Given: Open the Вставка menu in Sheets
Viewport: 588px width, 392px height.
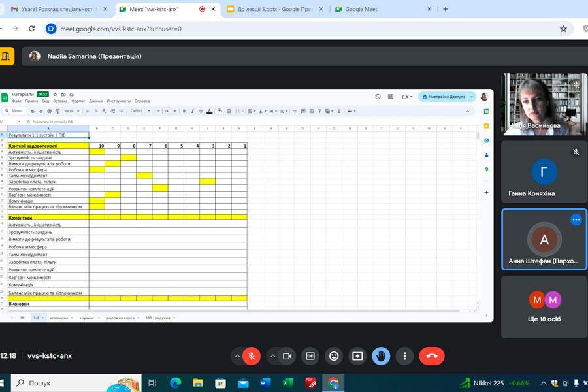Looking at the screenshot, I should coord(60,101).
